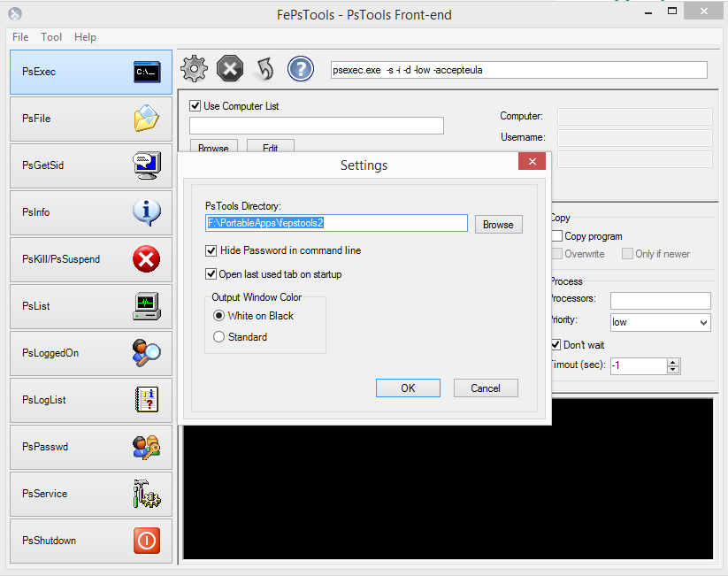The width and height of the screenshot is (728, 576).
Task: Click the PsService gears icon
Action: coord(147,494)
